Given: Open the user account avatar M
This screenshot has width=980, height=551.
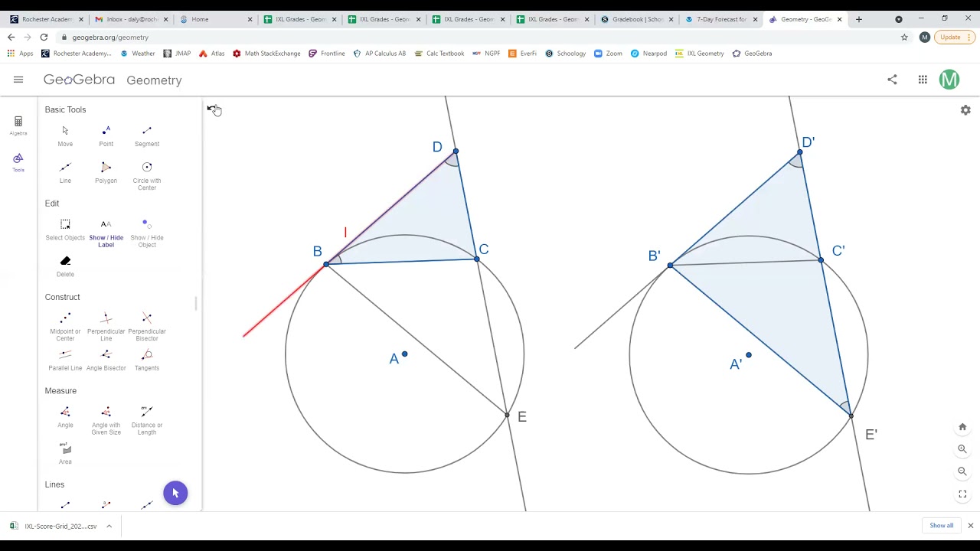Looking at the screenshot, I should coord(949,80).
